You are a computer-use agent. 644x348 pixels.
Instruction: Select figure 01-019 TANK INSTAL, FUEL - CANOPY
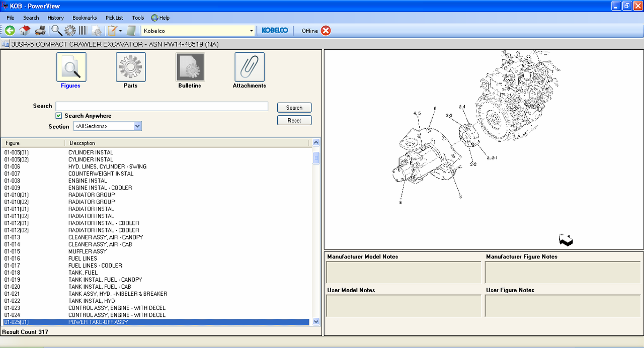click(156, 280)
